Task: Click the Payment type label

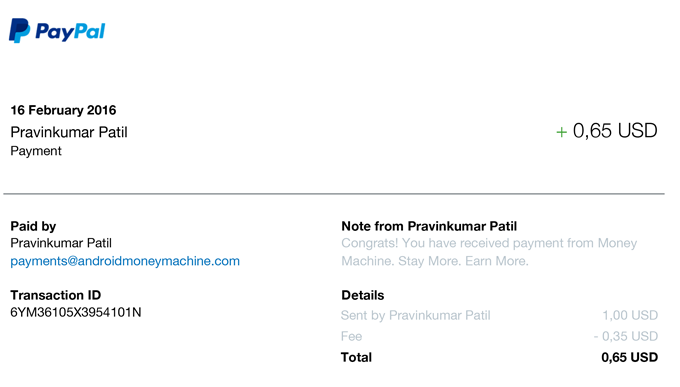Action: click(x=36, y=151)
